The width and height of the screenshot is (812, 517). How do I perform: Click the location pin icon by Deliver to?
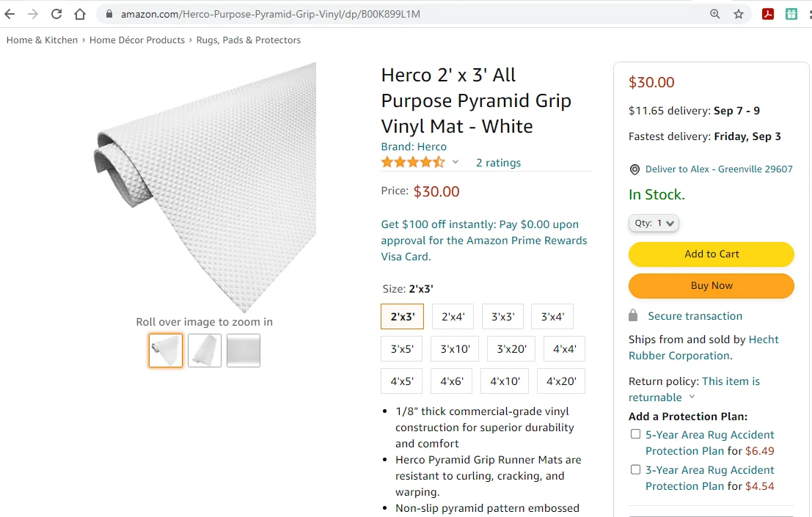point(634,169)
